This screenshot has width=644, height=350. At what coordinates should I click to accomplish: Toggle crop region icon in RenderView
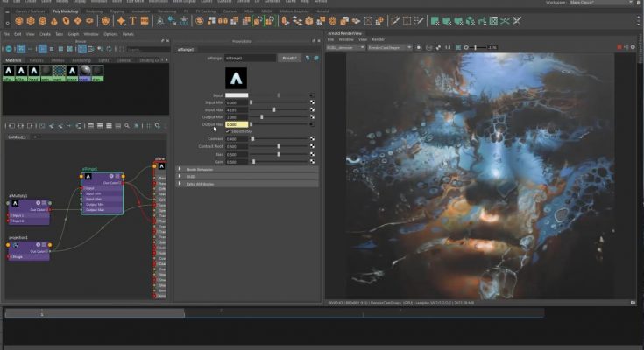coord(458,47)
